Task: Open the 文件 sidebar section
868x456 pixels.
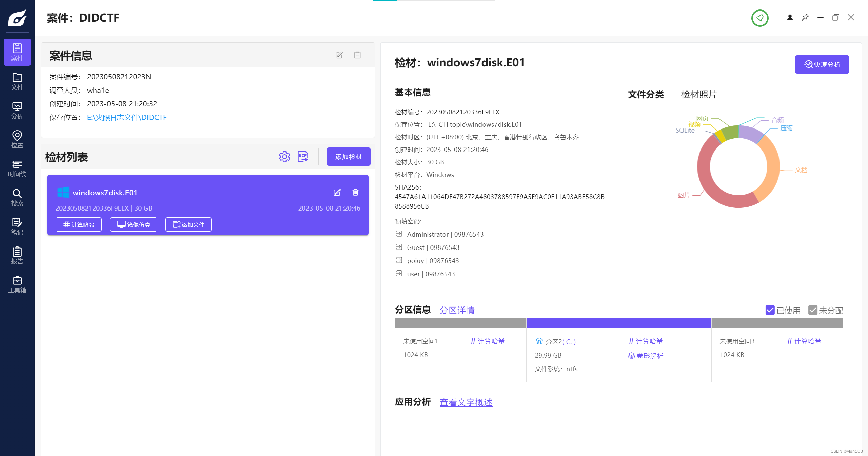Action: (17, 81)
